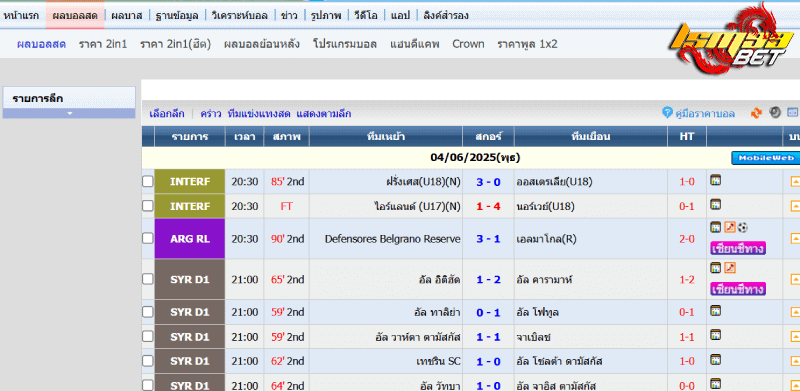Click trend chart icon in อัล อิติฮัด row
This screenshot has width=800, height=391.
pos(730,267)
